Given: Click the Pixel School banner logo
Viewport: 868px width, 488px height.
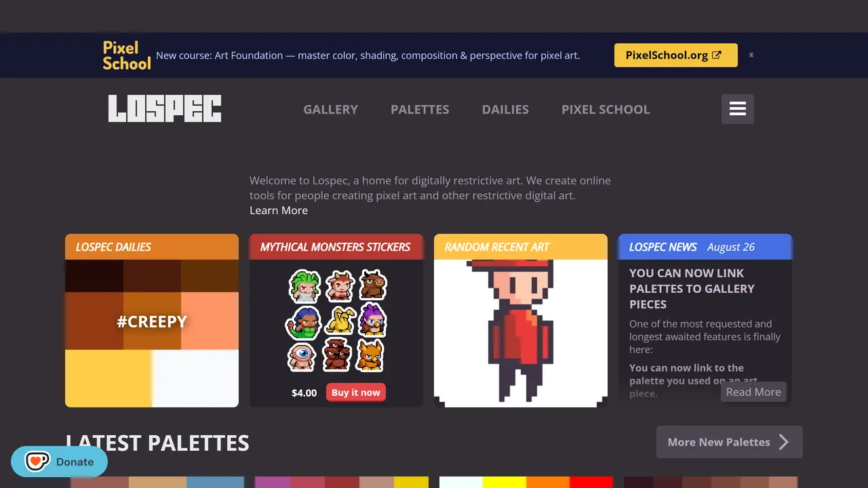Looking at the screenshot, I should (126, 56).
